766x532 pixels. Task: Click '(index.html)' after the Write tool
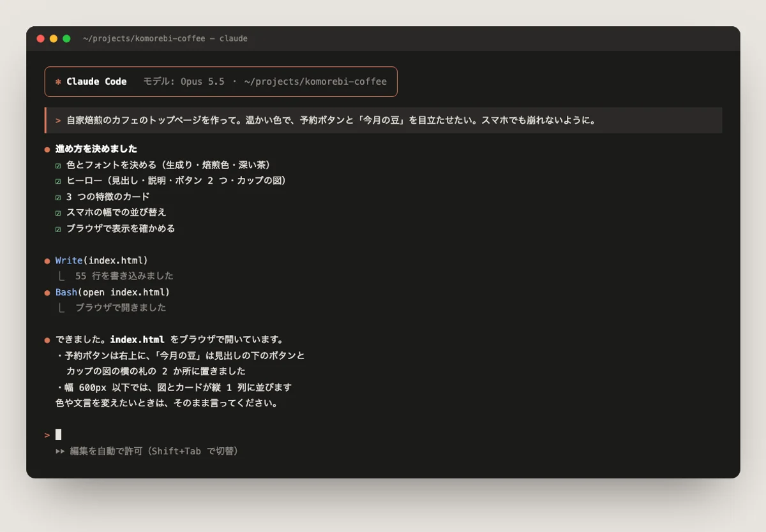(x=116, y=260)
